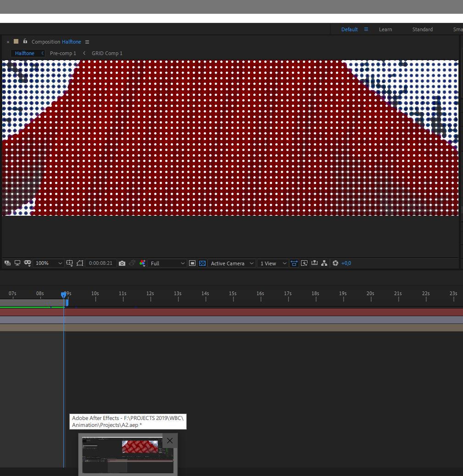Screen dimensions: 463x476
Task: Show the last snapshot
Action: (x=132, y=263)
